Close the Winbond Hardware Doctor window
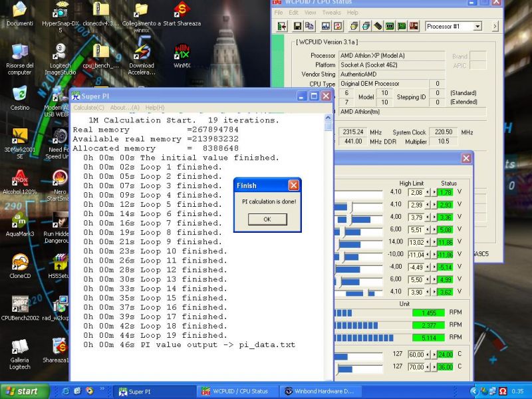The width and height of the screenshot is (532, 399). pos(466,158)
